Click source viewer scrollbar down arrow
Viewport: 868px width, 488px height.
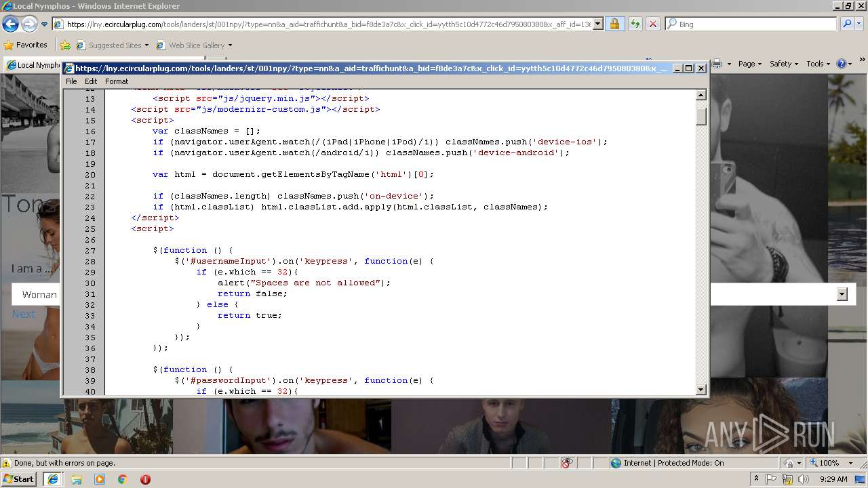(x=701, y=390)
